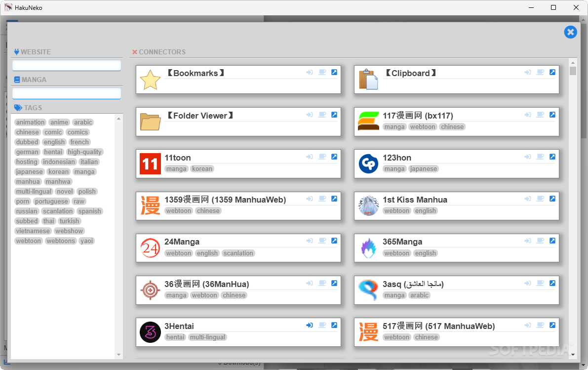Viewport: 588px width, 370px height.
Task: Close the connectors dialog with blue X
Action: click(570, 32)
